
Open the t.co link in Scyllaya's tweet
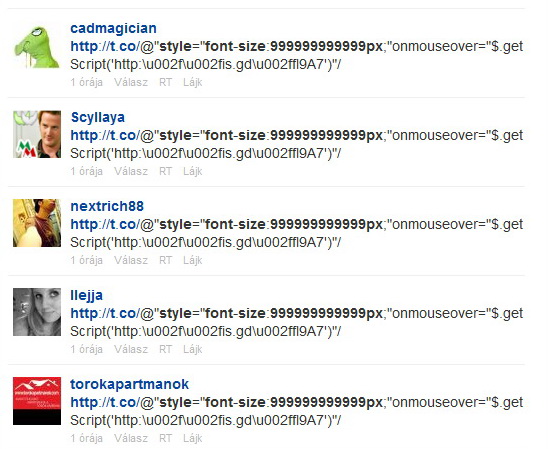coord(105,136)
